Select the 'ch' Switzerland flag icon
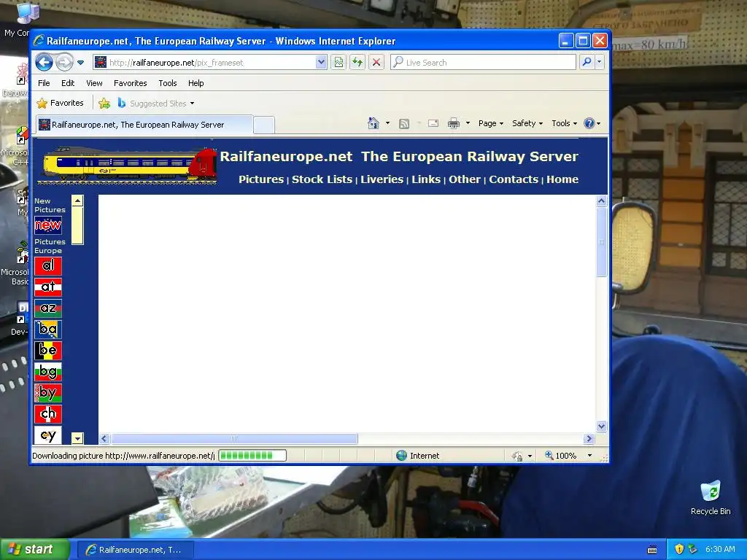The height and width of the screenshot is (560, 747). coord(48,414)
